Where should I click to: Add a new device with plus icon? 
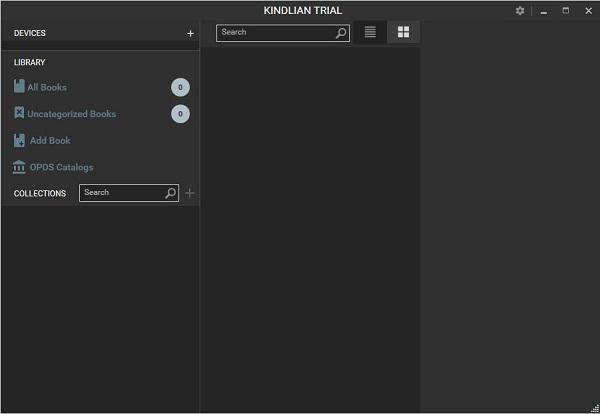point(190,34)
